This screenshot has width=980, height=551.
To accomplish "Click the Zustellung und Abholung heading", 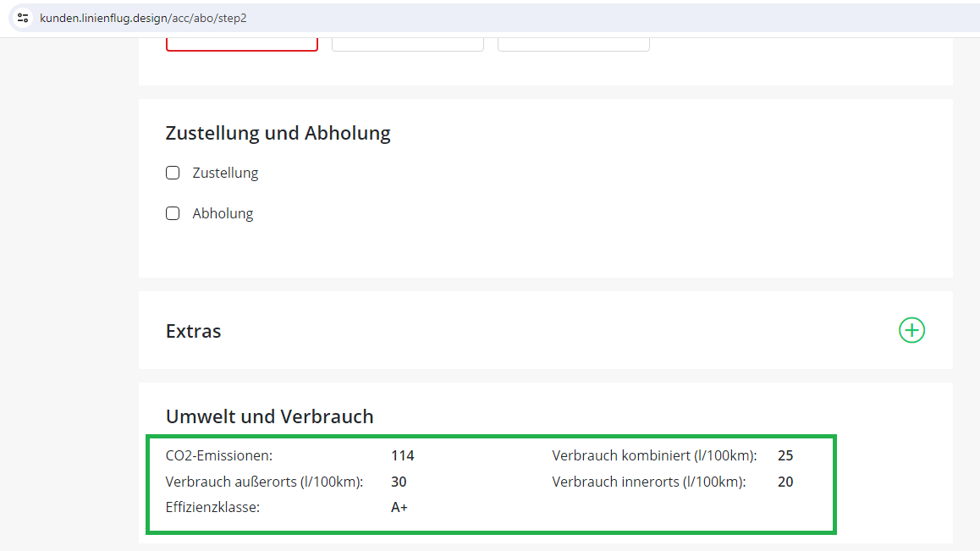I will 278,133.
